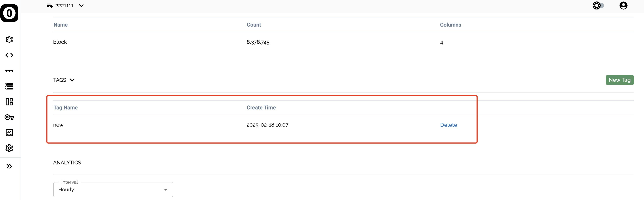Click the ANALYTICS section heading
Image resolution: width=644 pixels, height=200 pixels.
(67, 163)
